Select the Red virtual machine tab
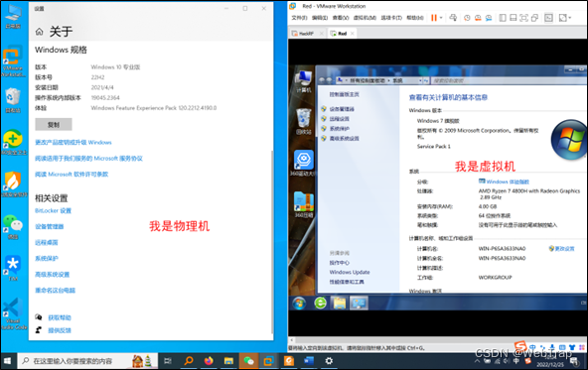 342,34
